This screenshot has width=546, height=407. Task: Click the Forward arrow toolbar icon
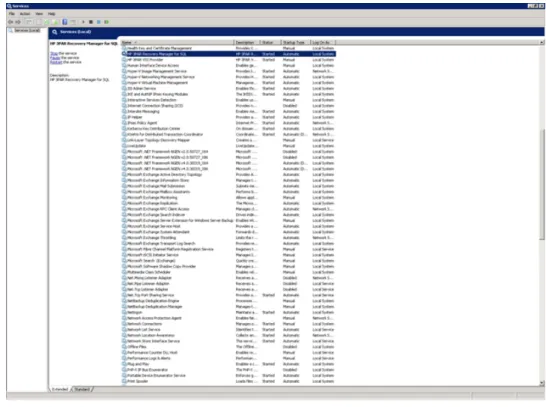click(x=18, y=22)
